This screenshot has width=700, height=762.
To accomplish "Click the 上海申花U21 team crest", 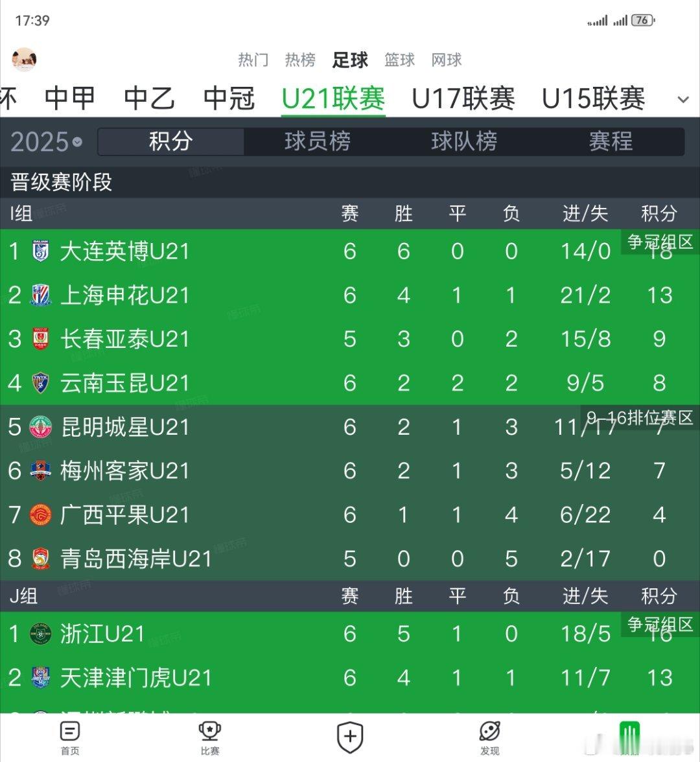I will pyautogui.click(x=41, y=295).
